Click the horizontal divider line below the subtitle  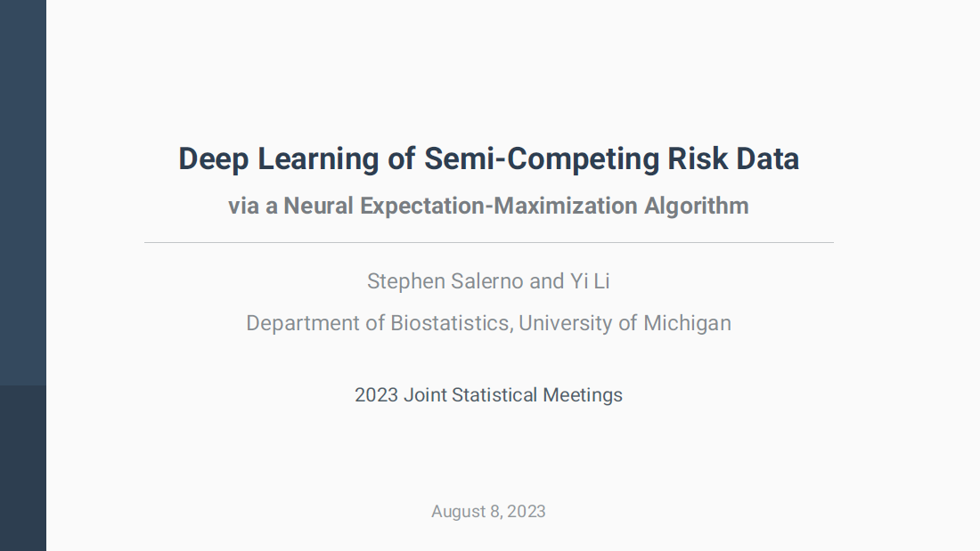pyautogui.click(x=488, y=242)
